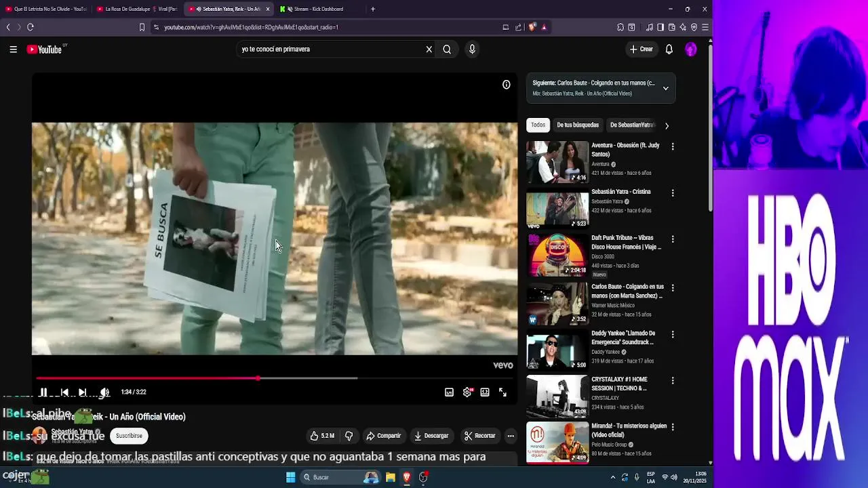Viewport: 868px width, 488px height.
Task: Click the magnifier search button
Action: (x=447, y=49)
